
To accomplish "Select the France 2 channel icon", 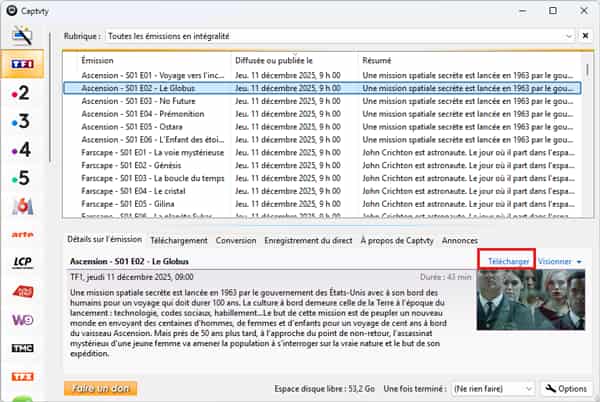I will [21, 93].
